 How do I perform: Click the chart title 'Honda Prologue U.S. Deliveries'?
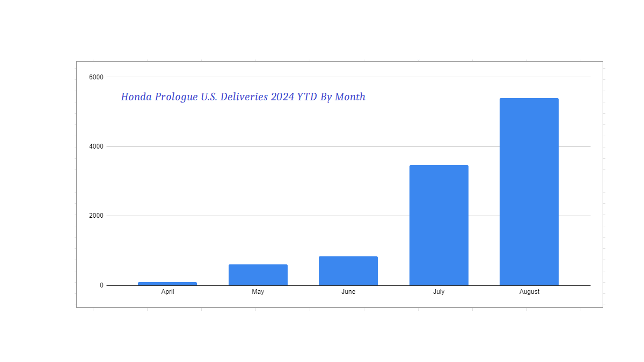(243, 97)
